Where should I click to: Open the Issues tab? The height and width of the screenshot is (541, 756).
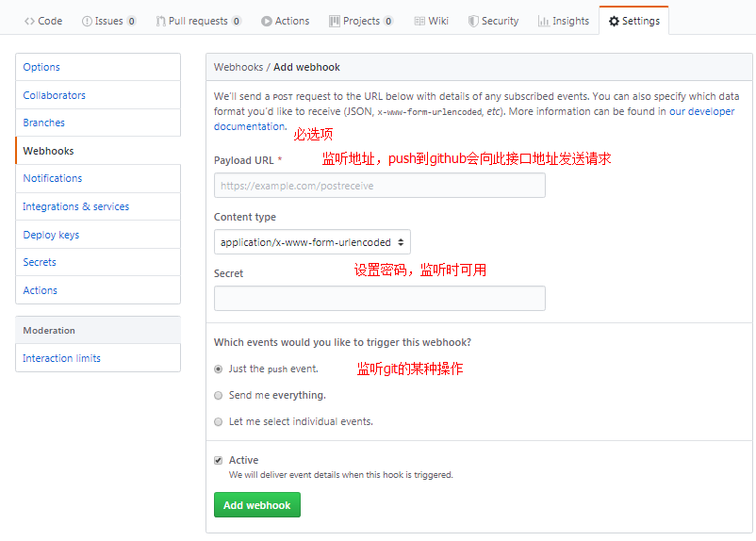coord(109,22)
